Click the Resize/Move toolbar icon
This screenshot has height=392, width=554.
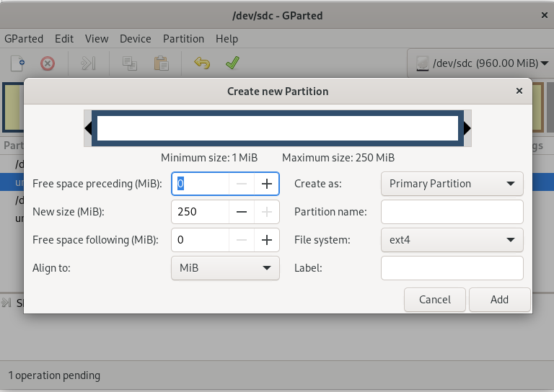[x=88, y=63]
